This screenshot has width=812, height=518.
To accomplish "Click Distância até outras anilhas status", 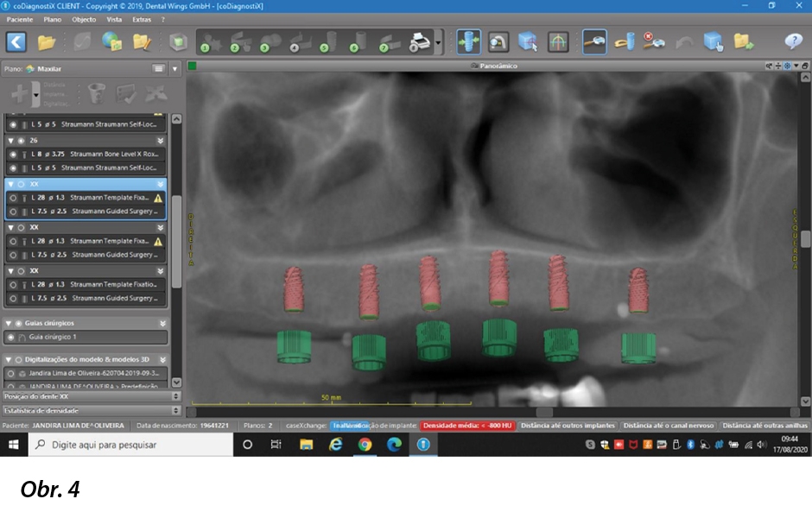I will click(x=764, y=426).
